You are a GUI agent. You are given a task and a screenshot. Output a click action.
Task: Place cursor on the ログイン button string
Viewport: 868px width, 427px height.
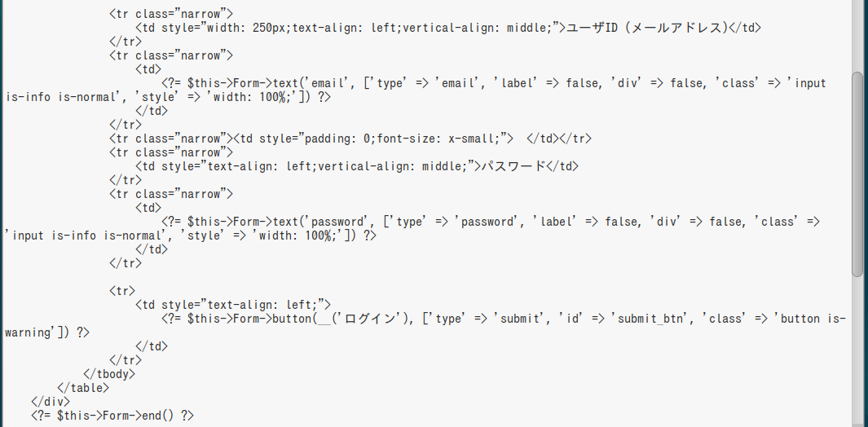pyautogui.click(x=370, y=319)
